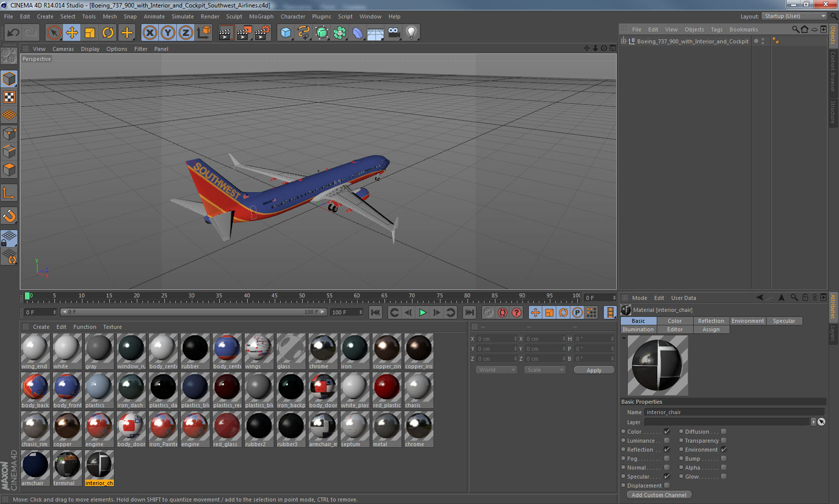Viewport: 839px width, 504px height.
Task: Switch to Reflection material tab
Action: click(x=711, y=321)
